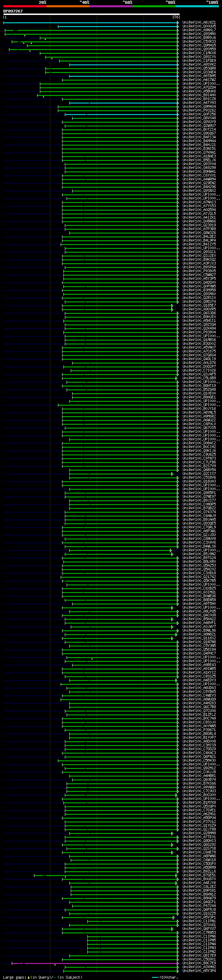Click the white query sequence bar under BP097267

(91, 14)
